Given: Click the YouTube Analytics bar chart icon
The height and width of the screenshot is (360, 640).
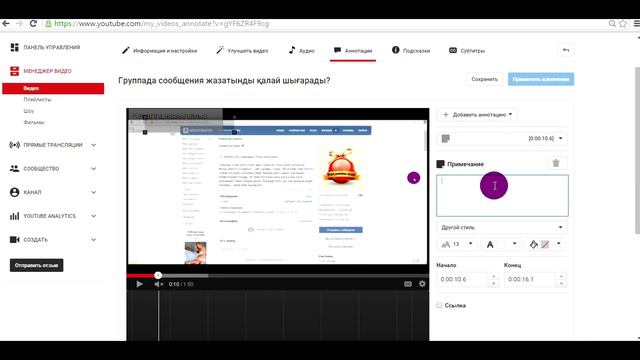Looking at the screenshot, I should pyautogui.click(x=15, y=216).
